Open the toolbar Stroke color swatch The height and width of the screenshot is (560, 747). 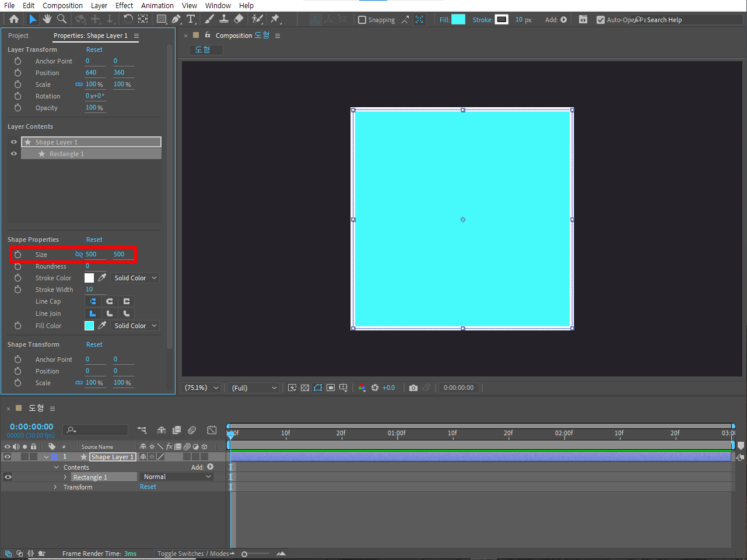501,19
